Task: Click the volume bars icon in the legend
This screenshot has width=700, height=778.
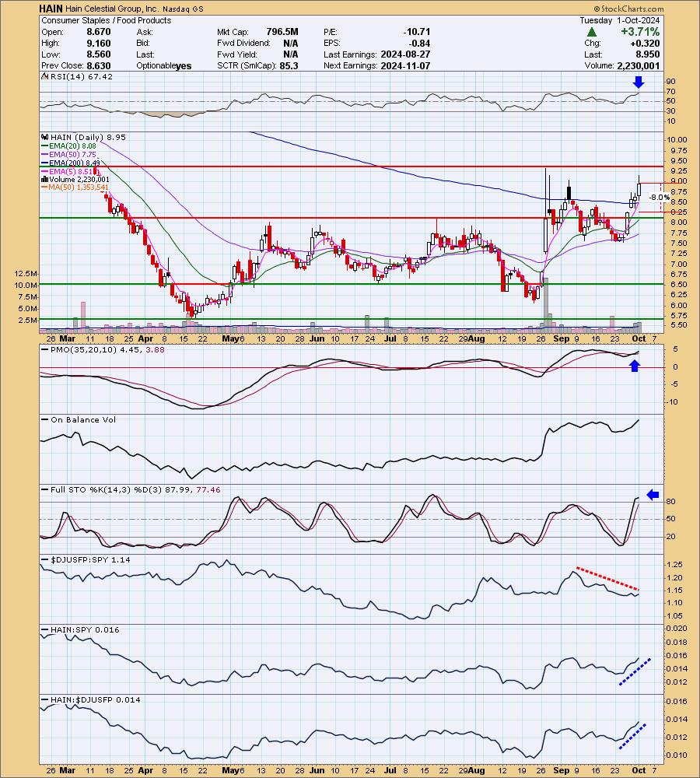Action: [x=45, y=180]
